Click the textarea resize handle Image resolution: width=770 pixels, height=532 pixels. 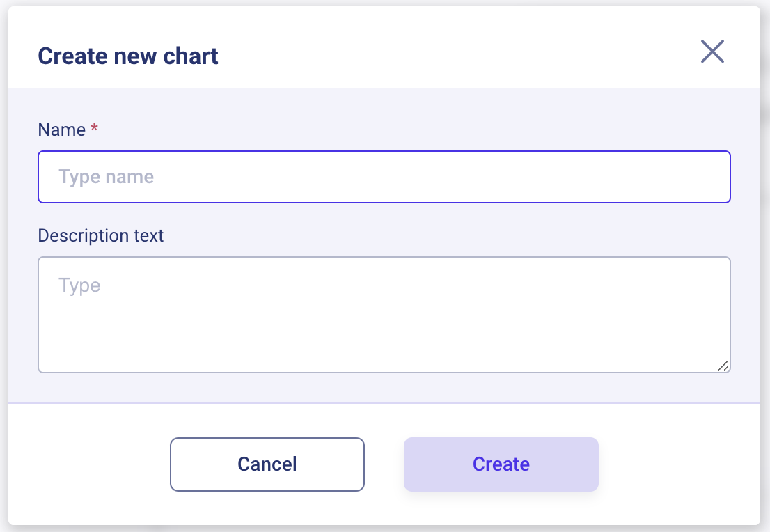pyautogui.click(x=723, y=366)
